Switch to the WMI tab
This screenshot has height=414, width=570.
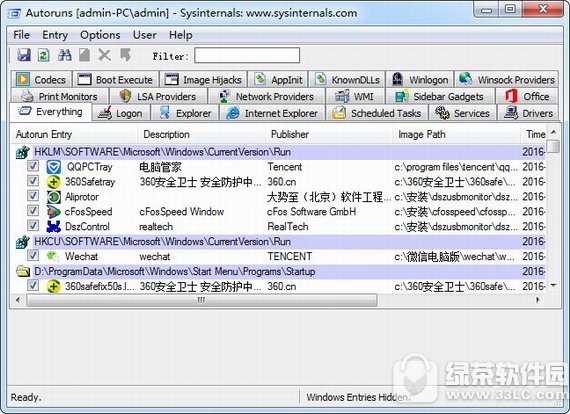point(355,96)
